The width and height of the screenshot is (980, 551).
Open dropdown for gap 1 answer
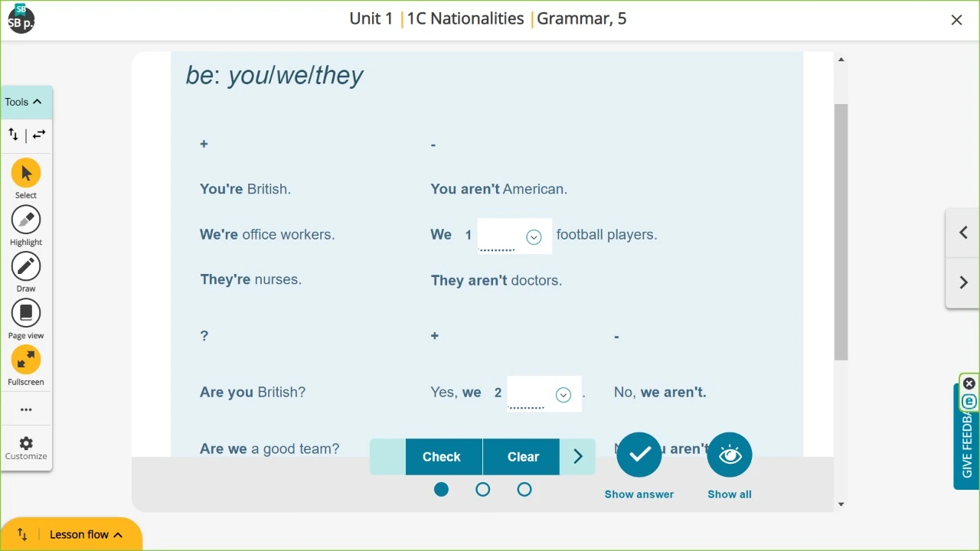point(534,237)
